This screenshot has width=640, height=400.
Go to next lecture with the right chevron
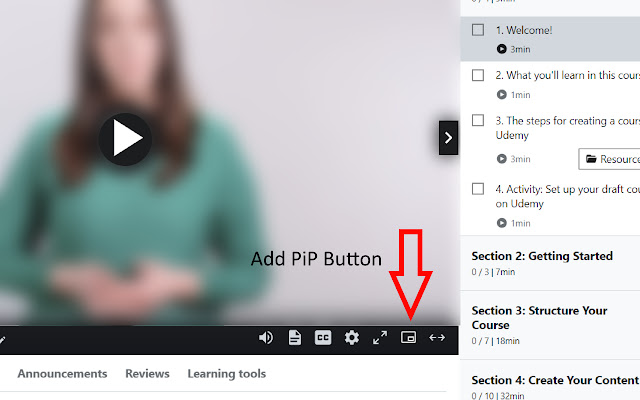click(x=448, y=138)
